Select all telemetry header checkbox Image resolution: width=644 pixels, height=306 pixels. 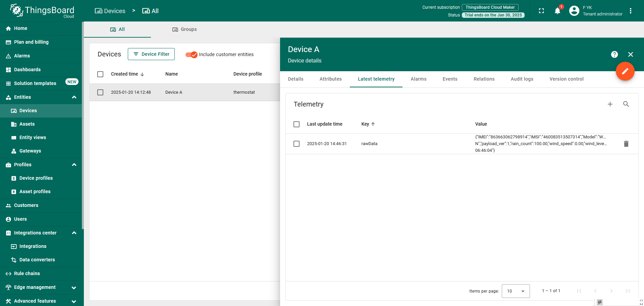297,124
